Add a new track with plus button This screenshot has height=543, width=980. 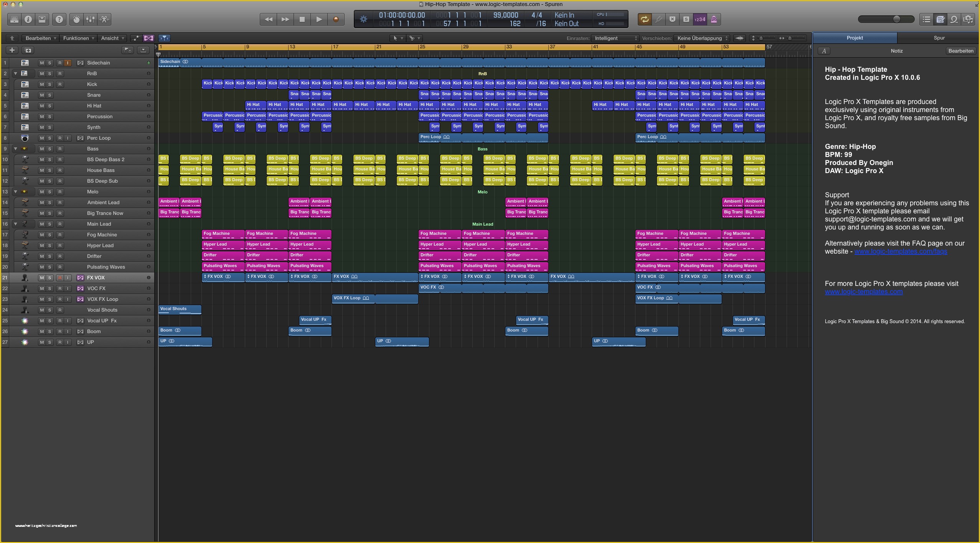coord(12,50)
